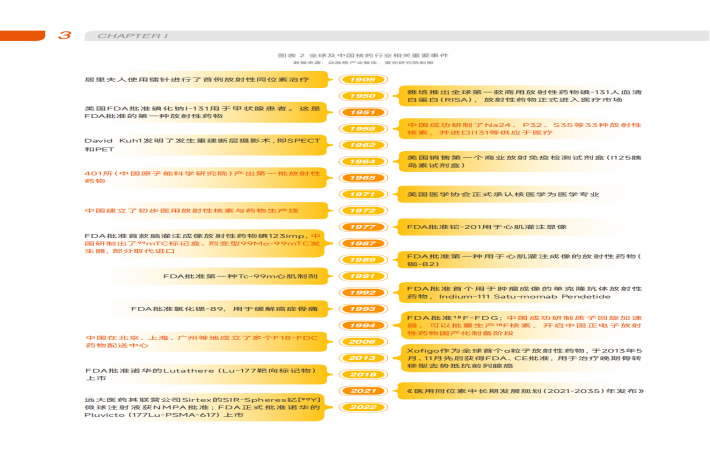Click the "美国FDA批准碘化钠I-131" event text
The height and width of the screenshot is (455, 710).
coord(202,112)
